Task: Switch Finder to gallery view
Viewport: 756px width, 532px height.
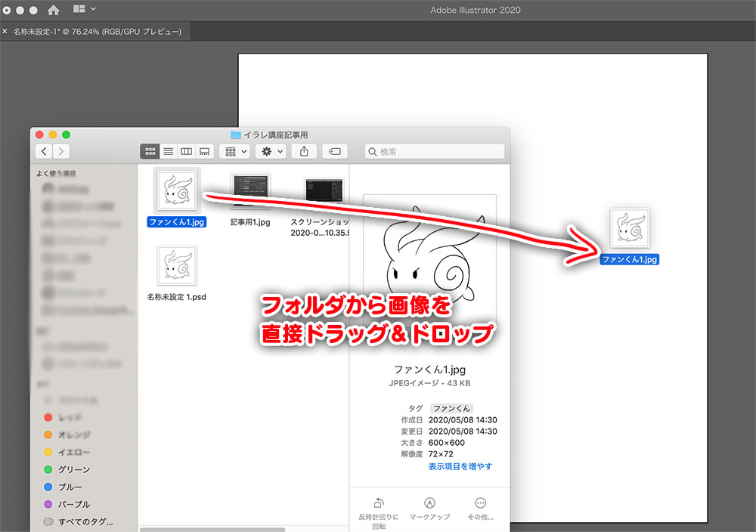Action: pos(204,151)
